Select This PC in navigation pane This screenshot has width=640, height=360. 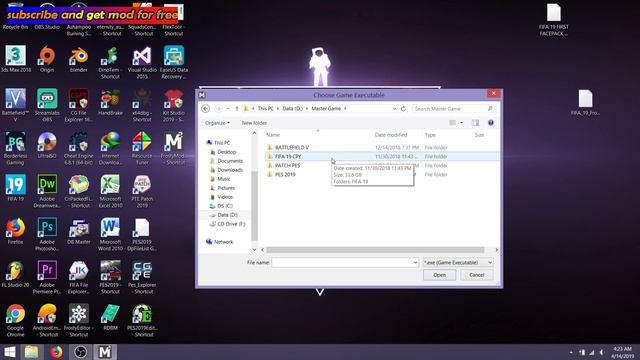pyautogui.click(x=218, y=142)
